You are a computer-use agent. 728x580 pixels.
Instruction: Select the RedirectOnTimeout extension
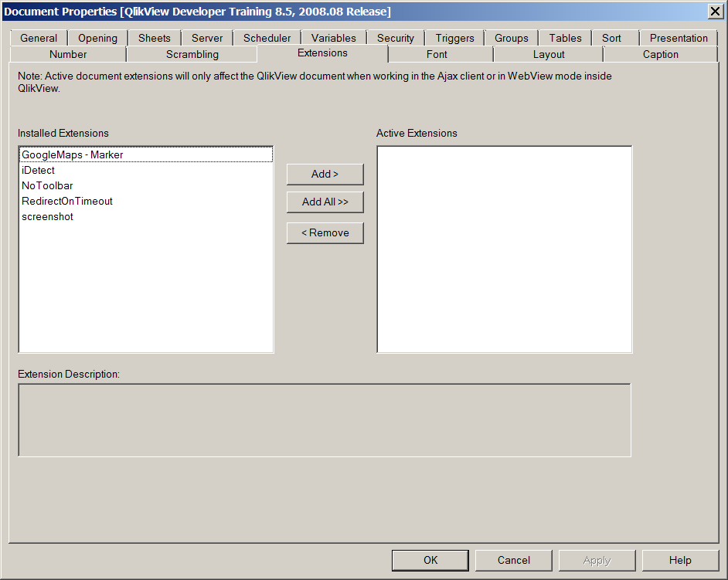146,201
